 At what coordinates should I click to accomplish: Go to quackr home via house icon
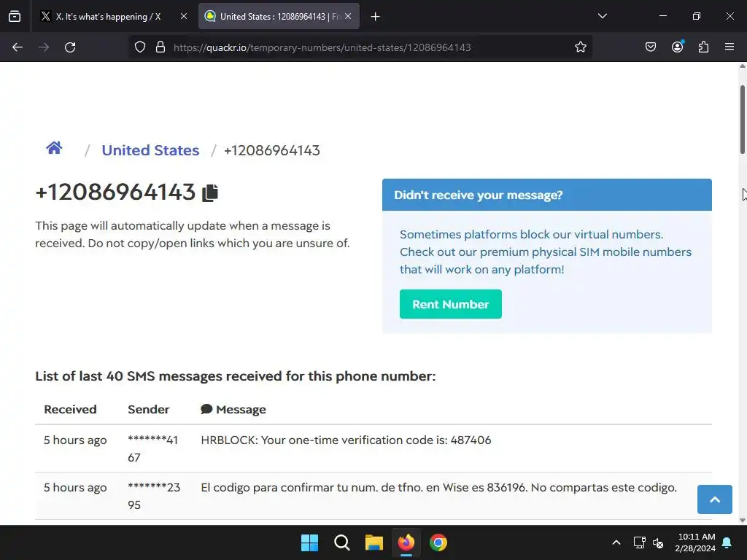click(54, 148)
